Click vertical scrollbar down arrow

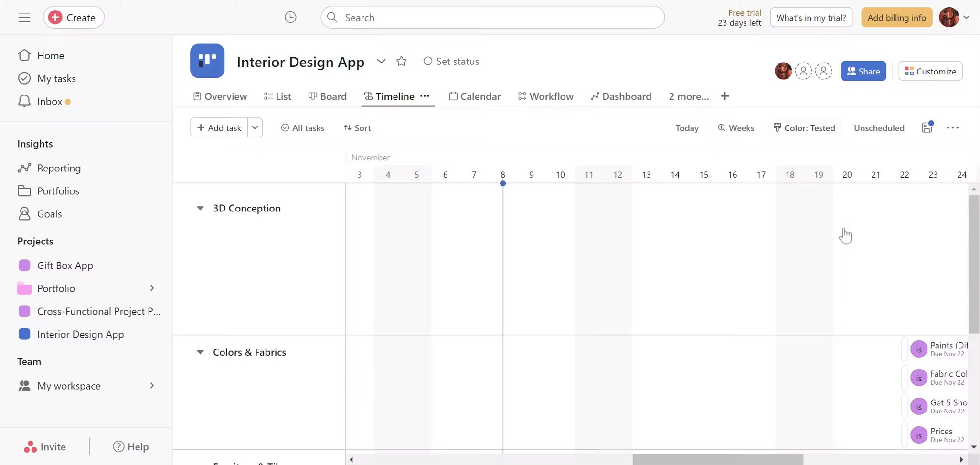974,447
